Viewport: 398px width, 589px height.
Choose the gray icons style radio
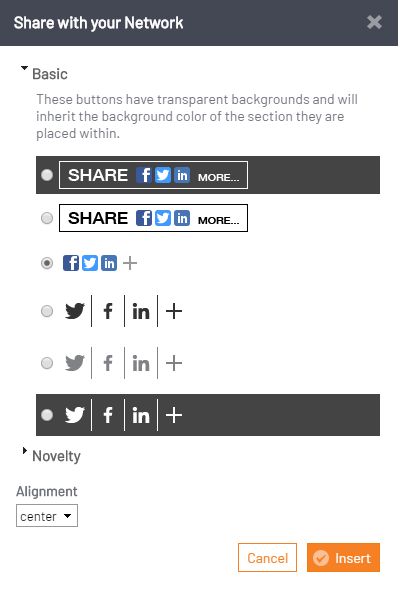click(x=47, y=363)
